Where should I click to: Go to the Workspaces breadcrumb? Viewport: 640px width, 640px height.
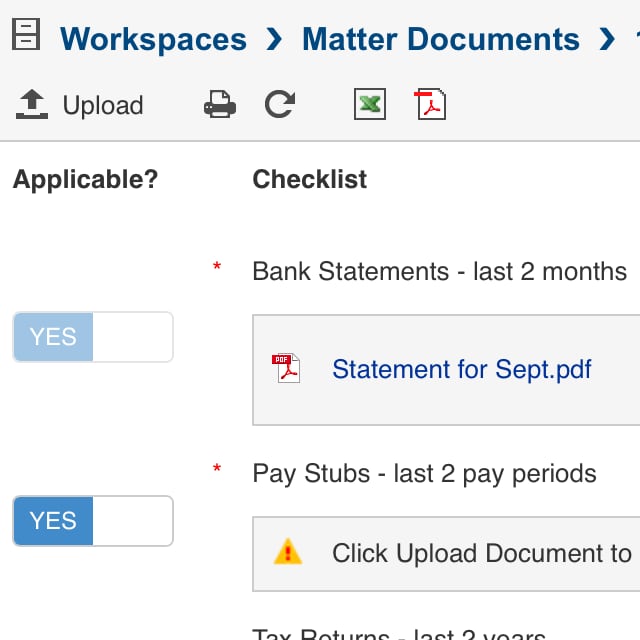[x=153, y=40]
